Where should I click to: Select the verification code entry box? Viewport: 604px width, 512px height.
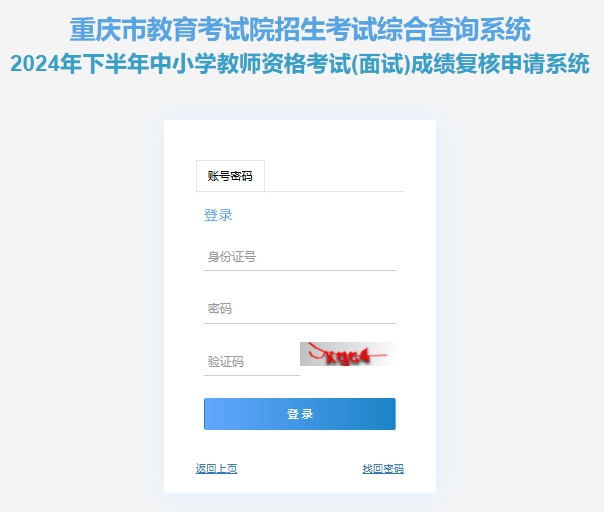[252, 362]
